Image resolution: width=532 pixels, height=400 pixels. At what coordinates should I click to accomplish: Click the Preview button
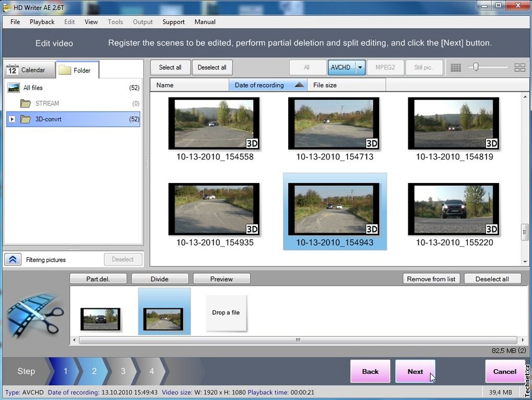point(221,278)
